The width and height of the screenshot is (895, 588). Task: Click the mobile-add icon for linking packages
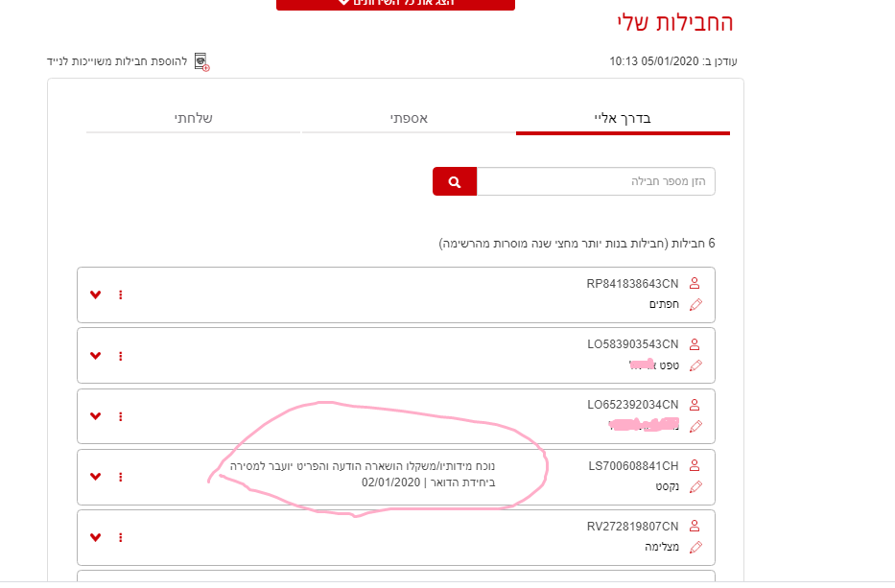click(200, 60)
